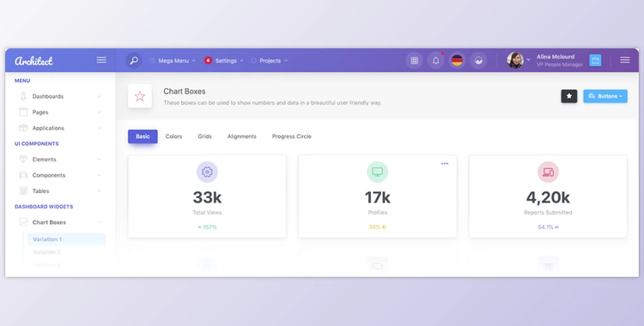The image size is (644, 326).
Task: Click the 34% indicator on Profiles card
Action: (378, 227)
